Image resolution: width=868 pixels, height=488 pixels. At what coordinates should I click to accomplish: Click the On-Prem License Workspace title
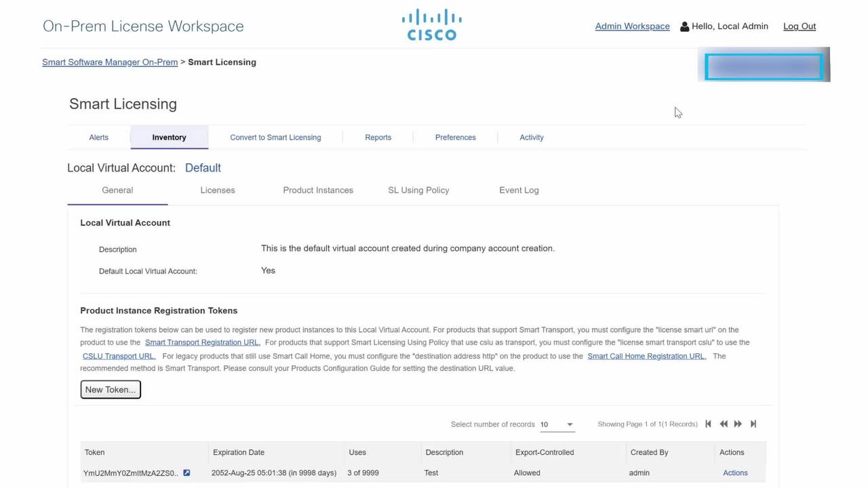143,26
